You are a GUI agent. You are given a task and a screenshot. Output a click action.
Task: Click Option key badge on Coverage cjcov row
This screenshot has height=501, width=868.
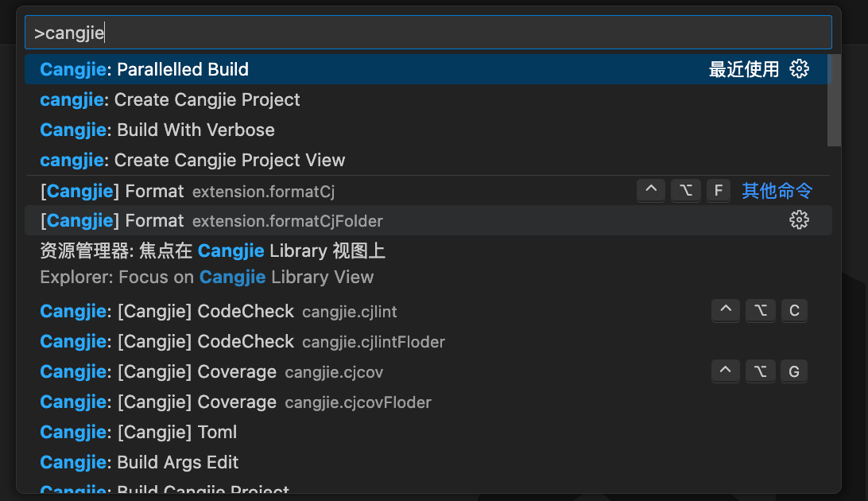pos(760,371)
